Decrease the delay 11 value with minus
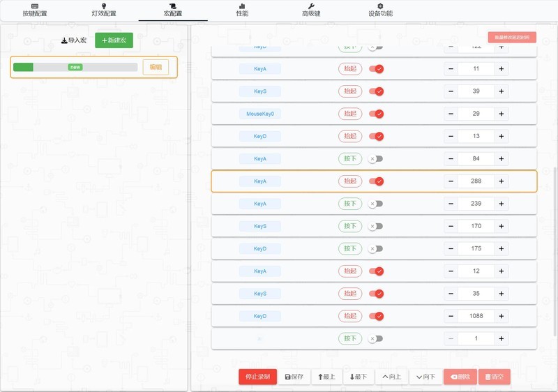This screenshot has height=392, width=558. [451, 69]
